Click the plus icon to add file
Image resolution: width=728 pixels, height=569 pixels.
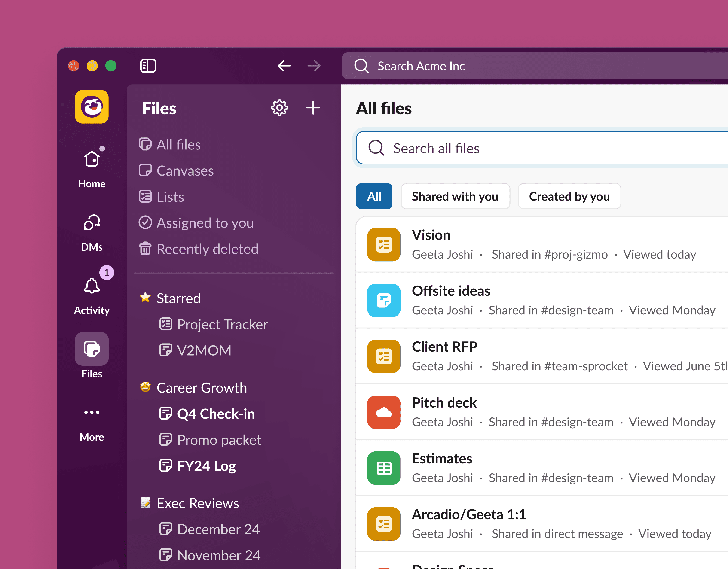click(313, 108)
